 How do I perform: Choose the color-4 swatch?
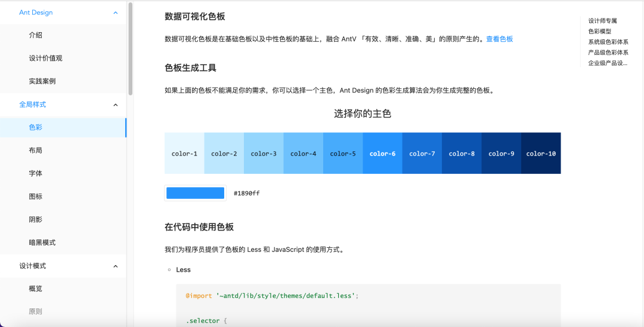[x=303, y=153]
